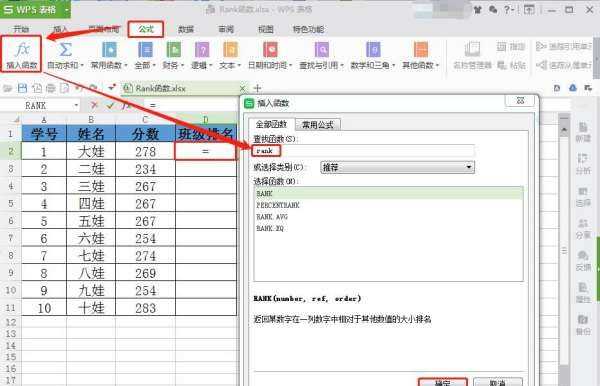Open the All (全部) functions icon
The width and height of the screenshot is (600, 386).
coord(145,50)
